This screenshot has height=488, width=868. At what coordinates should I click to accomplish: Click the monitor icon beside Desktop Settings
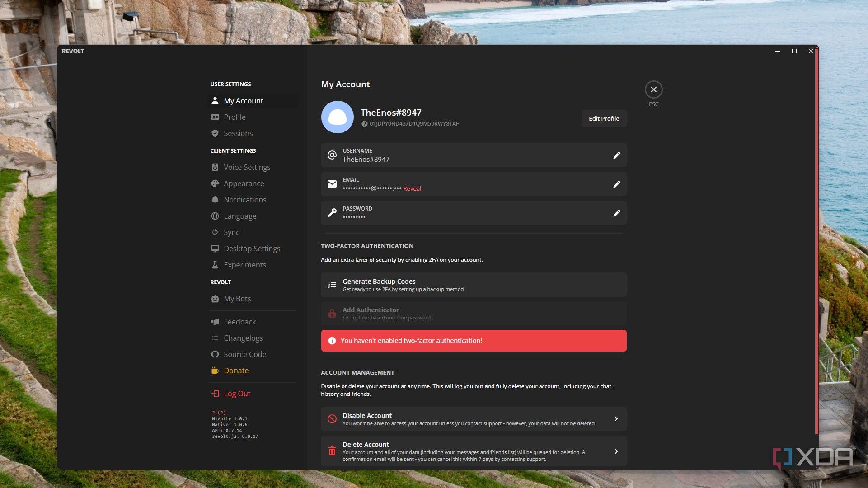click(x=215, y=249)
